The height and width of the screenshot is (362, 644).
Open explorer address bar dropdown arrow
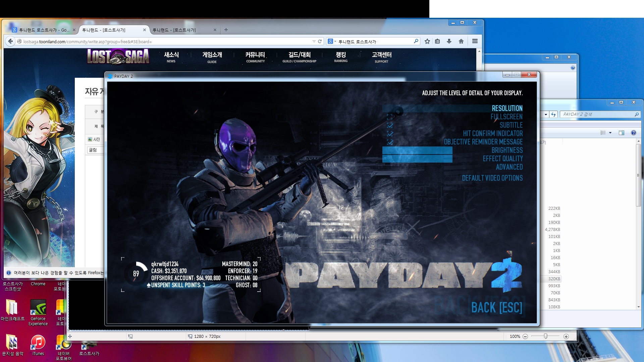(x=546, y=114)
